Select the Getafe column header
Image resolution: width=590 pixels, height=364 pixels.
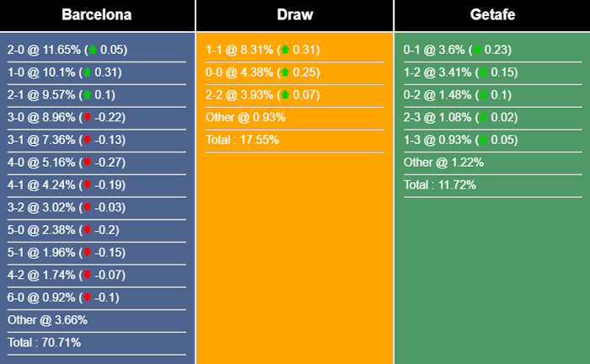[492, 15]
